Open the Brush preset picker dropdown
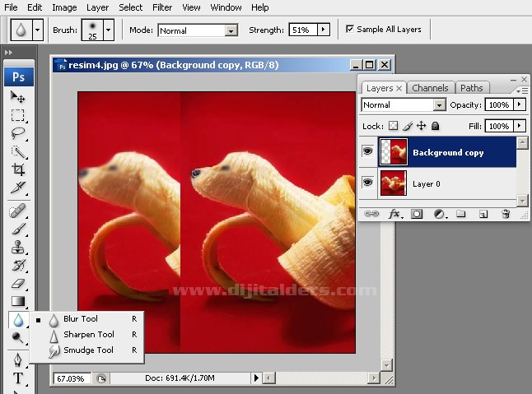The width and height of the screenshot is (532, 394). coord(108,30)
